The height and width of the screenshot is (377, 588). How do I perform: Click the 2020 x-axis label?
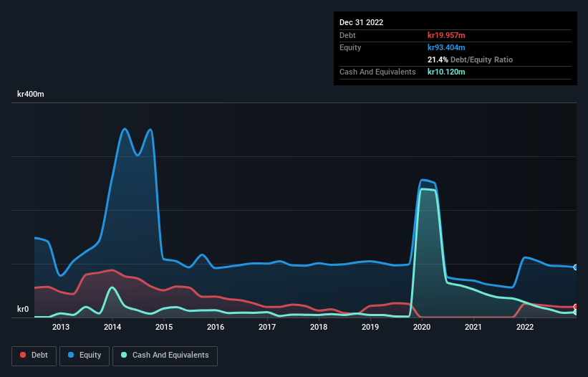(x=422, y=327)
